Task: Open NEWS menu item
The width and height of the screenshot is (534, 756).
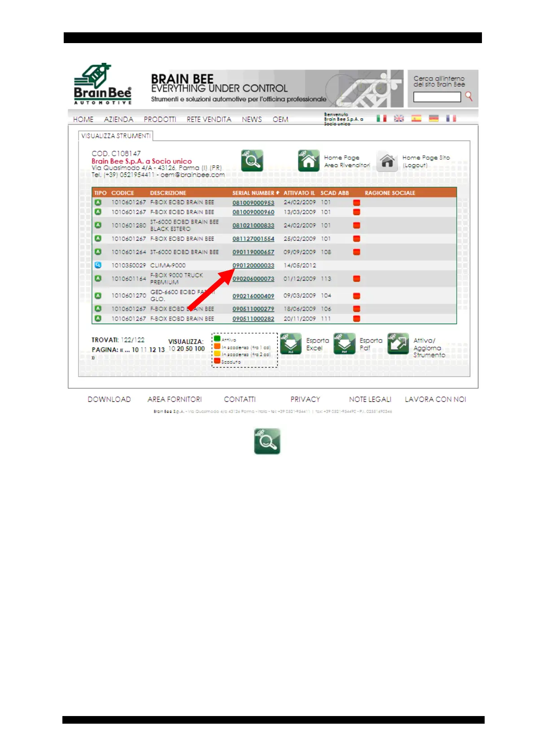Action: pos(252,119)
